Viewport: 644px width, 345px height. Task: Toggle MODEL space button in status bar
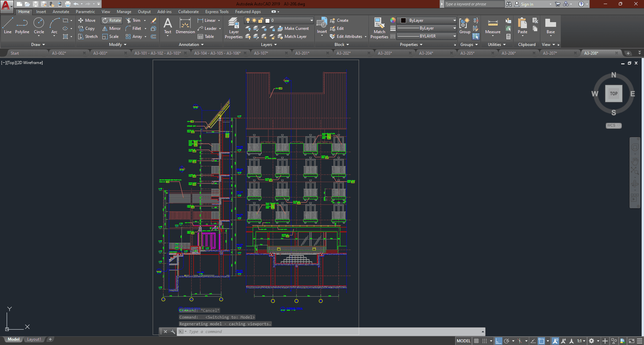463,341
